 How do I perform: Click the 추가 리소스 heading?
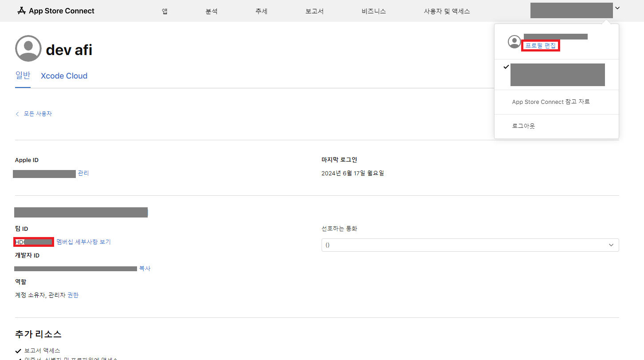tap(38, 334)
